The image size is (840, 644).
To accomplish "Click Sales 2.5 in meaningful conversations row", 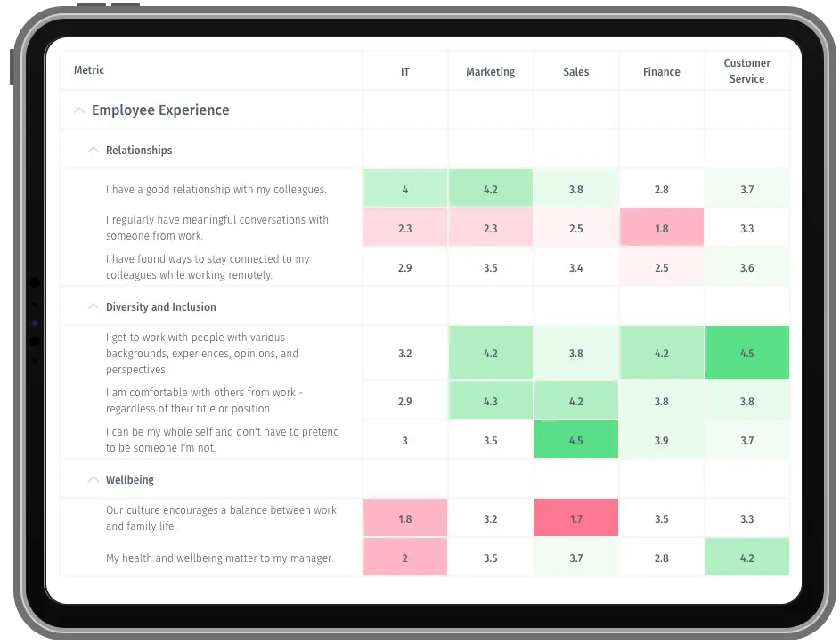I will pyautogui.click(x=576, y=228).
